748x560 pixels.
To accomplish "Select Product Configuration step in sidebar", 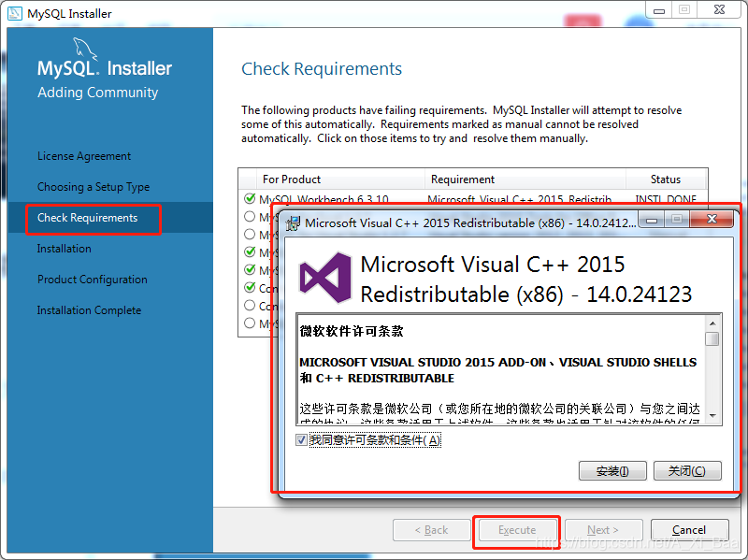I will [92, 280].
